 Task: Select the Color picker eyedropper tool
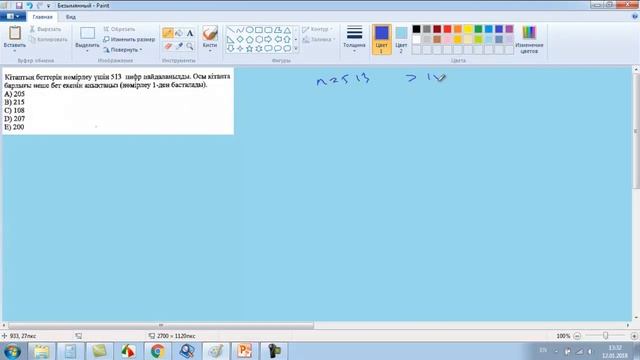pyautogui.click(x=179, y=46)
